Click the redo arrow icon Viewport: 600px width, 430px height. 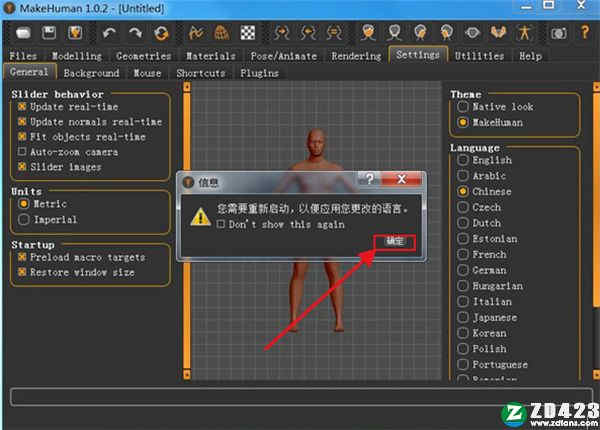pos(135,31)
